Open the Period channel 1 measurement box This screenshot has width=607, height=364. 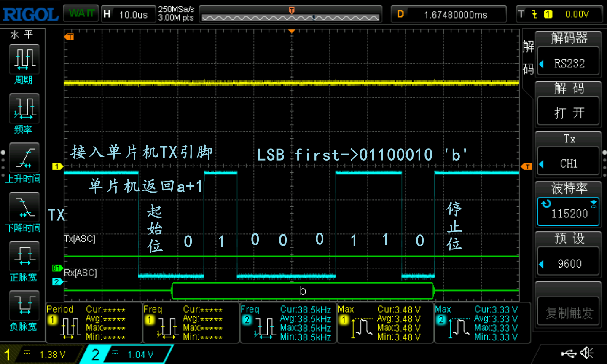coord(94,323)
